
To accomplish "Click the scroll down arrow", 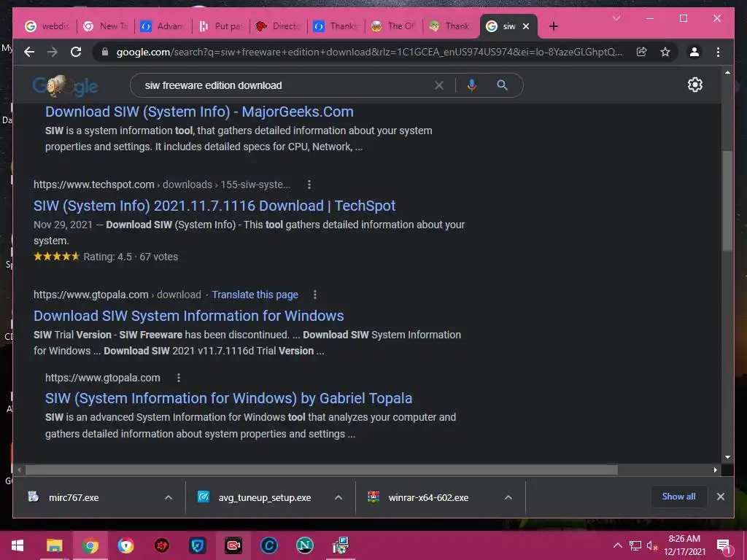I will coord(727,457).
